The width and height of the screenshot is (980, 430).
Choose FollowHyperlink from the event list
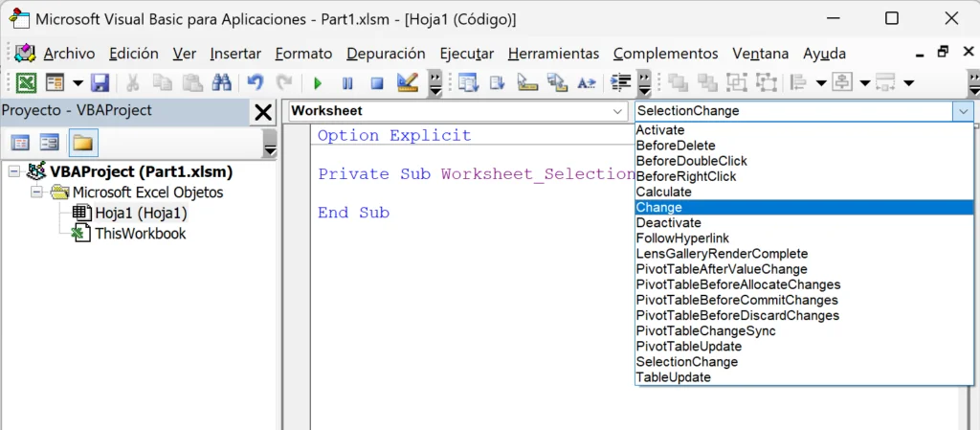click(804, 238)
